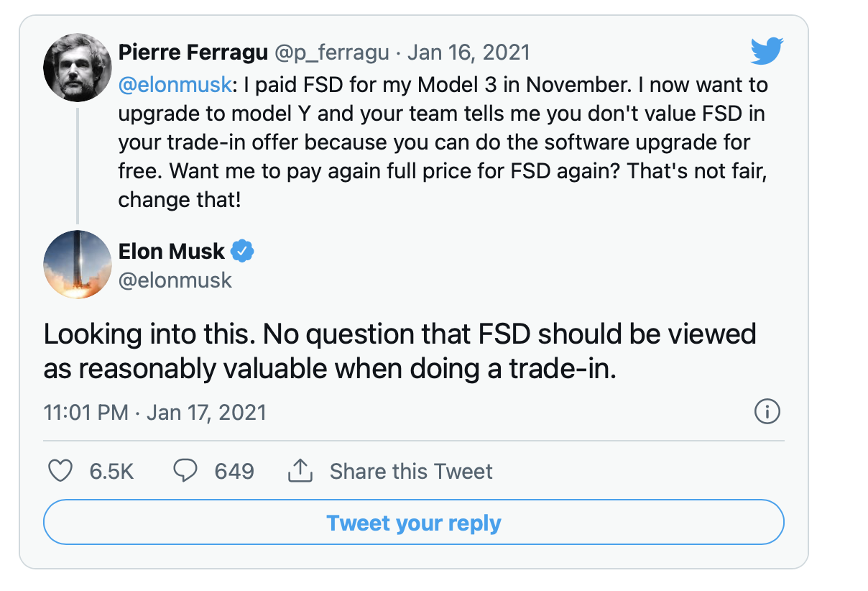Click the share upload arrow icon

click(x=300, y=472)
